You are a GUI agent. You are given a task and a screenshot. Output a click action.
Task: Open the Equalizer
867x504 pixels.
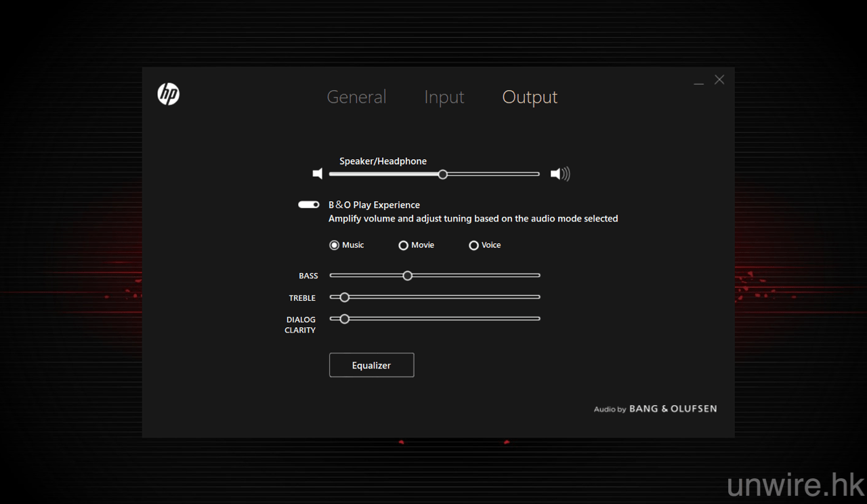[x=371, y=365]
